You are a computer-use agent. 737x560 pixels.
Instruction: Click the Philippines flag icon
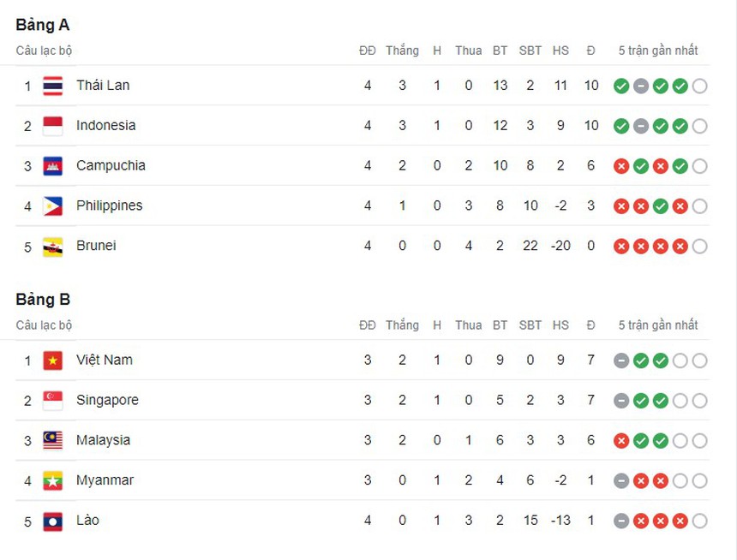pos(52,206)
